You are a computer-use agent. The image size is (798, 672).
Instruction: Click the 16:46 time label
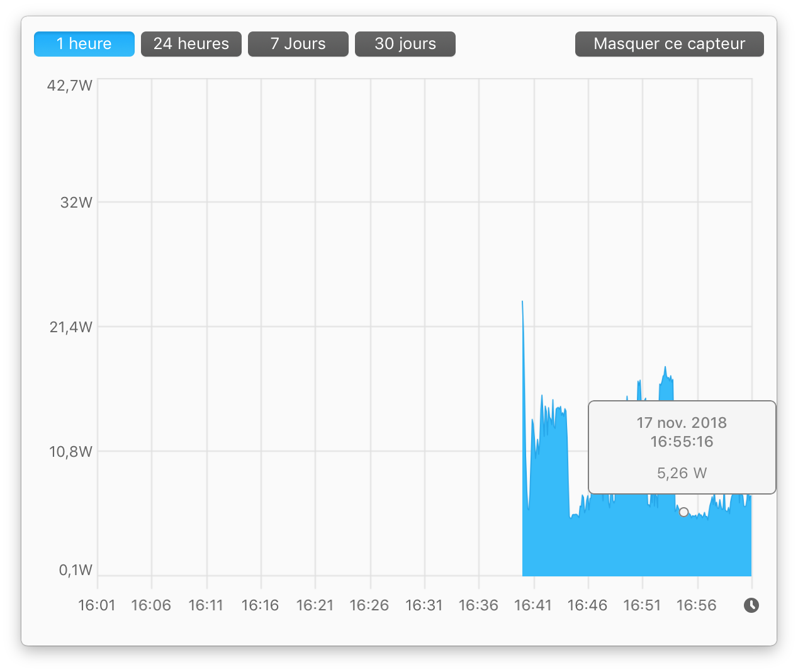(x=587, y=605)
